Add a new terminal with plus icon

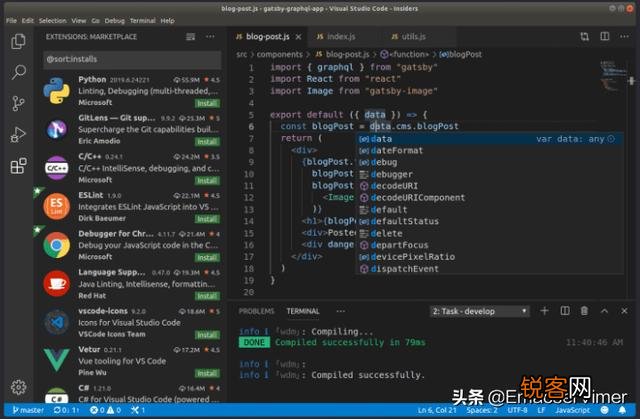(544, 311)
